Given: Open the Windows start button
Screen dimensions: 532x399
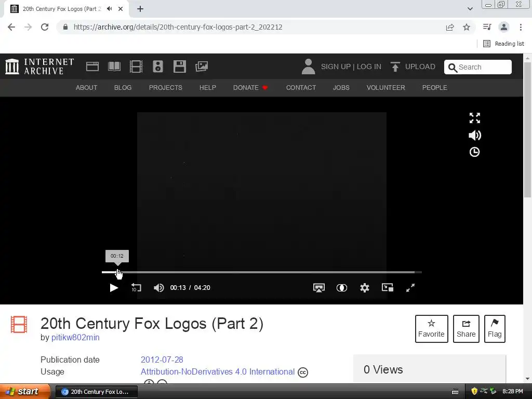Looking at the screenshot, I should pyautogui.click(x=24, y=391).
